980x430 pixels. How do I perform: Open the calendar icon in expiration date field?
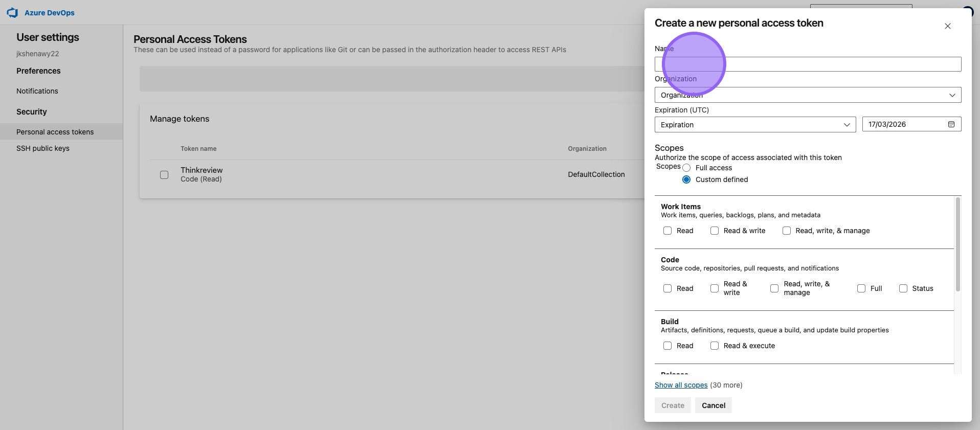(x=951, y=124)
